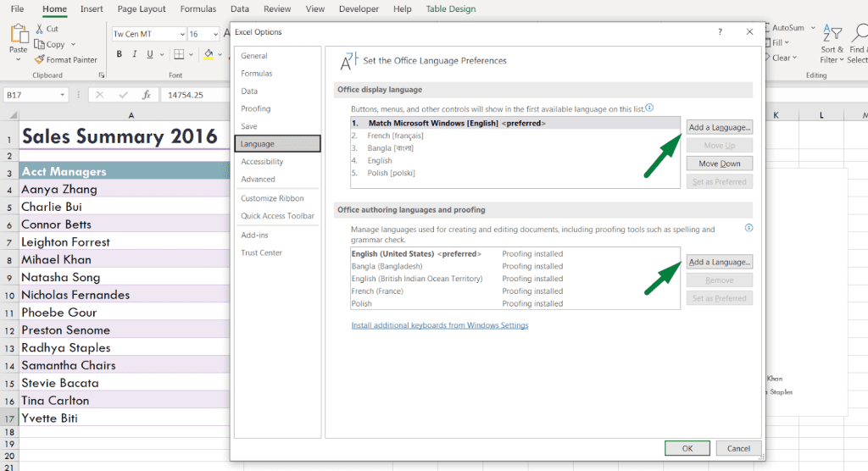Add a Language for Office display language
The height and width of the screenshot is (471, 868).
pos(719,127)
